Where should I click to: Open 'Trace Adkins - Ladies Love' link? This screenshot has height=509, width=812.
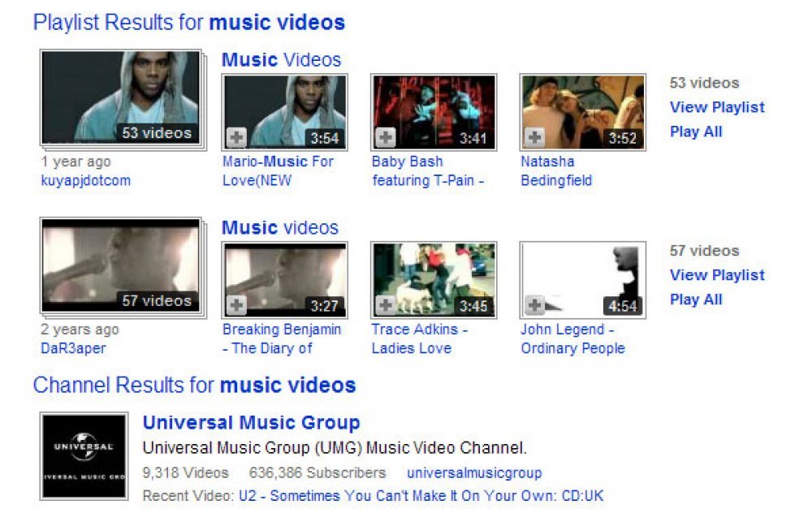(x=420, y=339)
